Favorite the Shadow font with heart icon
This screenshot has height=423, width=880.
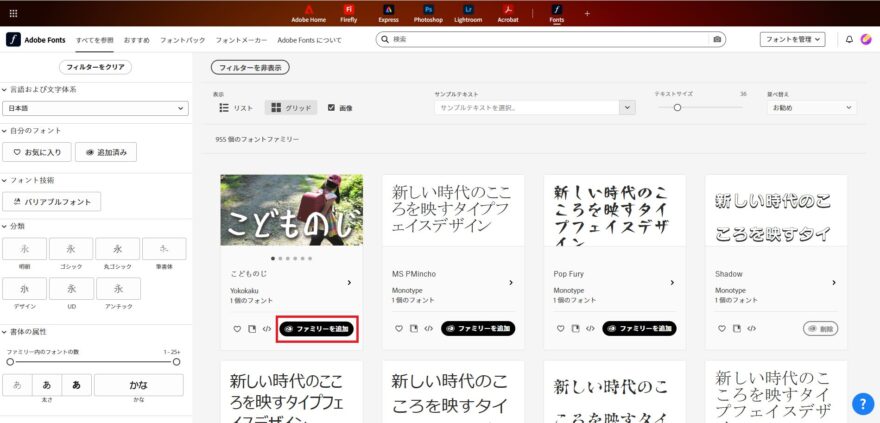(722, 329)
